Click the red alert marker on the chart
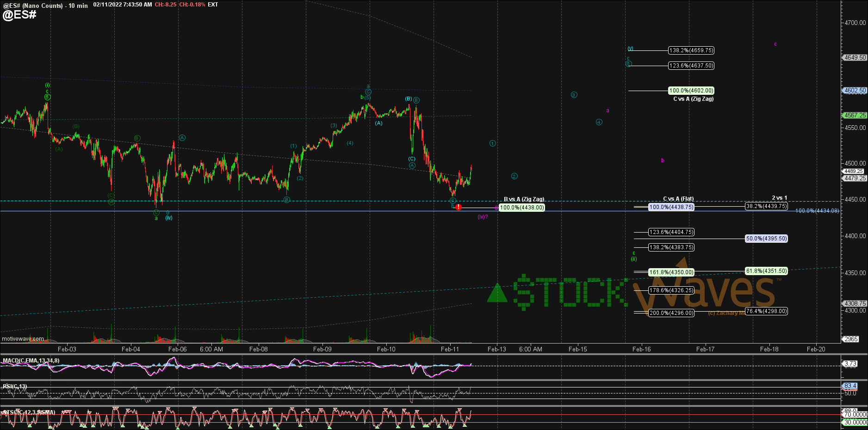The image size is (868, 430). click(458, 207)
